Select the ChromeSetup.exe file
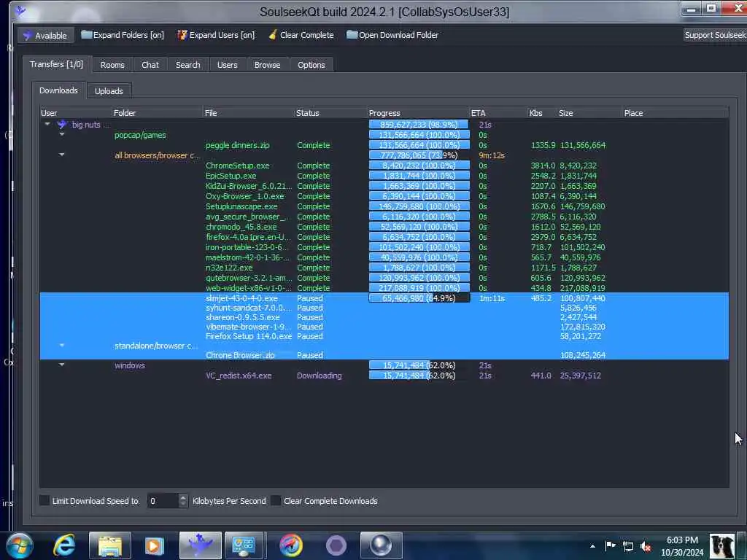The width and height of the screenshot is (747, 560). coord(237,166)
